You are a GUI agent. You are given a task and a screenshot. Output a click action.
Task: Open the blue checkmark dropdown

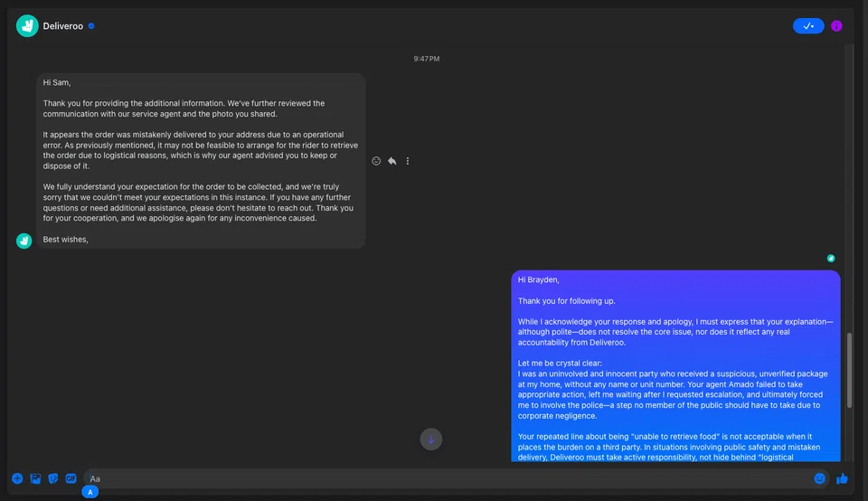[808, 26]
